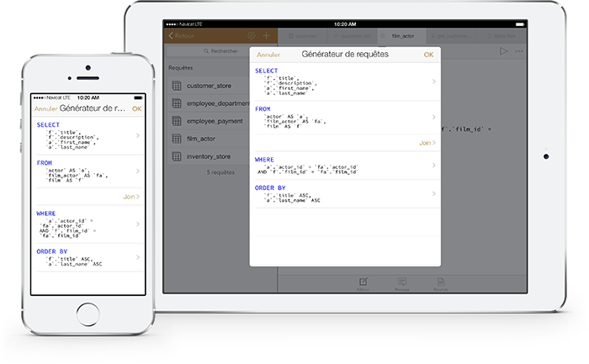Go back with the Retour button
Screen dimensions: 589x364
tap(183, 36)
